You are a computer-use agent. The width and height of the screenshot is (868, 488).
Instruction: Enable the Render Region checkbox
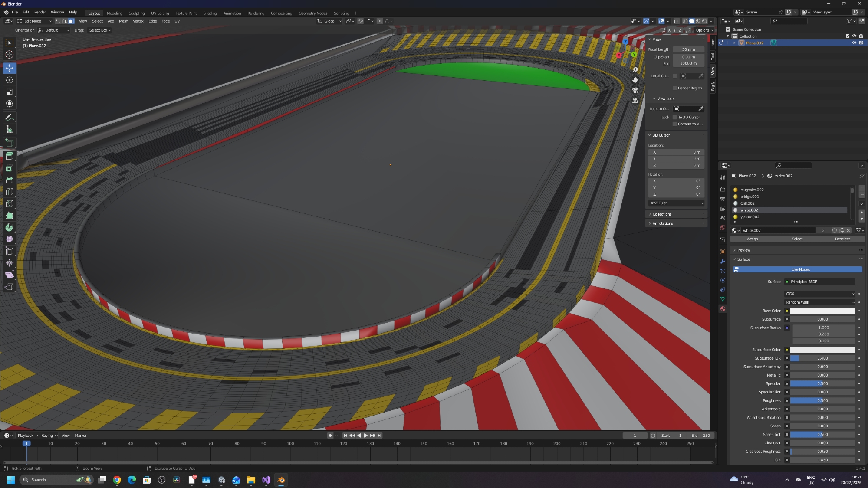tap(674, 88)
